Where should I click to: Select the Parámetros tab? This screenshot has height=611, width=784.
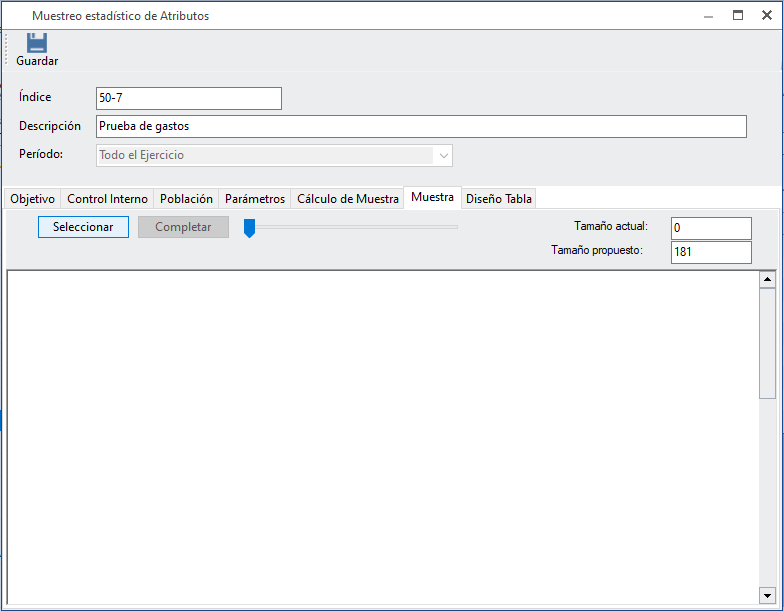(254, 199)
